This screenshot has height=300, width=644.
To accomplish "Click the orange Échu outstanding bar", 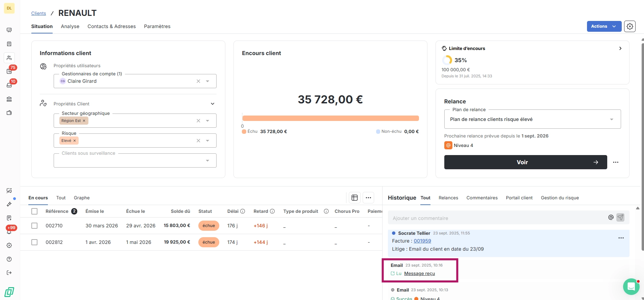I will [331, 118].
